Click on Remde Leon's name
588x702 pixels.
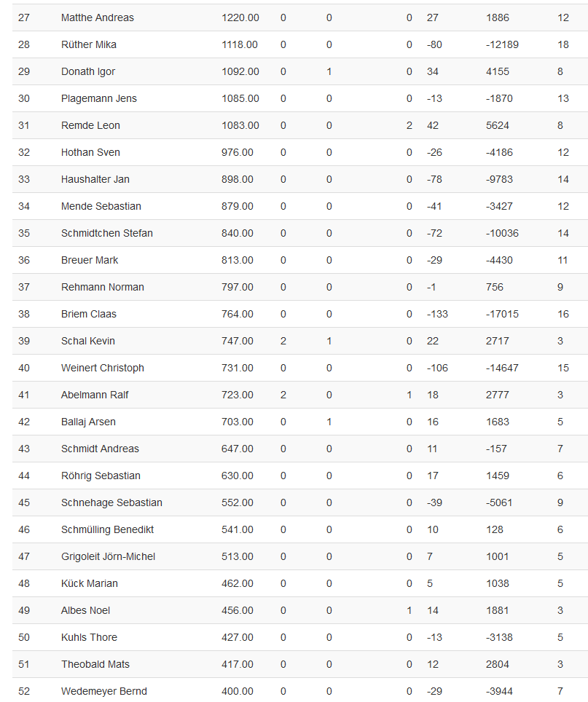(90, 125)
